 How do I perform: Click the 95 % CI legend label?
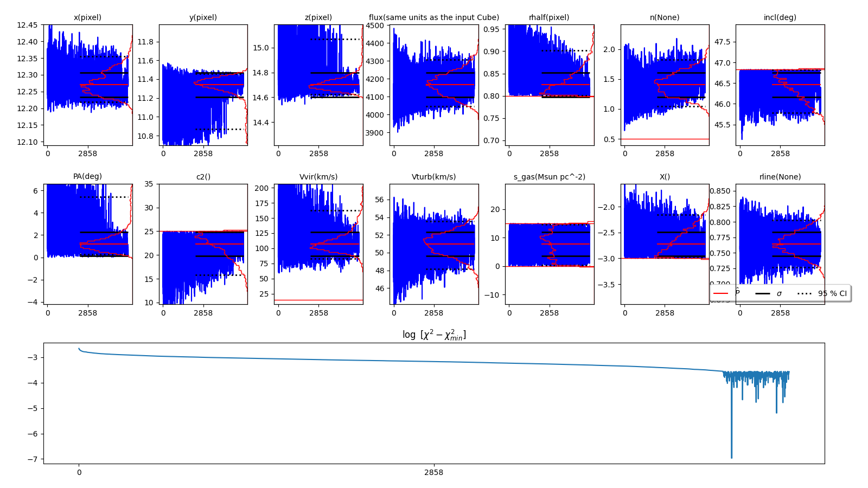(832, 293)
